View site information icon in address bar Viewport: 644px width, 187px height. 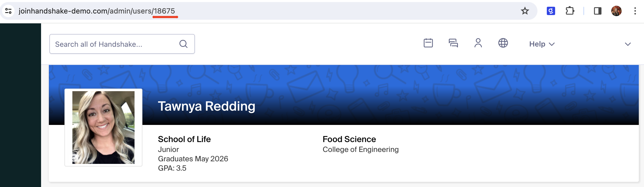(8, 11)
